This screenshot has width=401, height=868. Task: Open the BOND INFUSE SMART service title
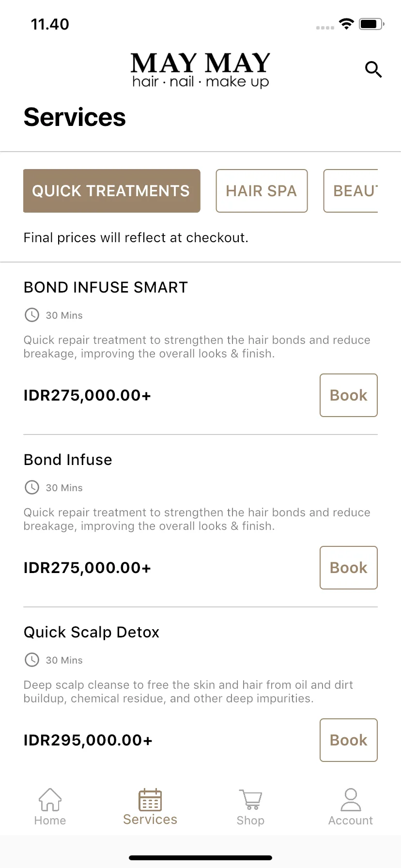(x=106, y=287)
